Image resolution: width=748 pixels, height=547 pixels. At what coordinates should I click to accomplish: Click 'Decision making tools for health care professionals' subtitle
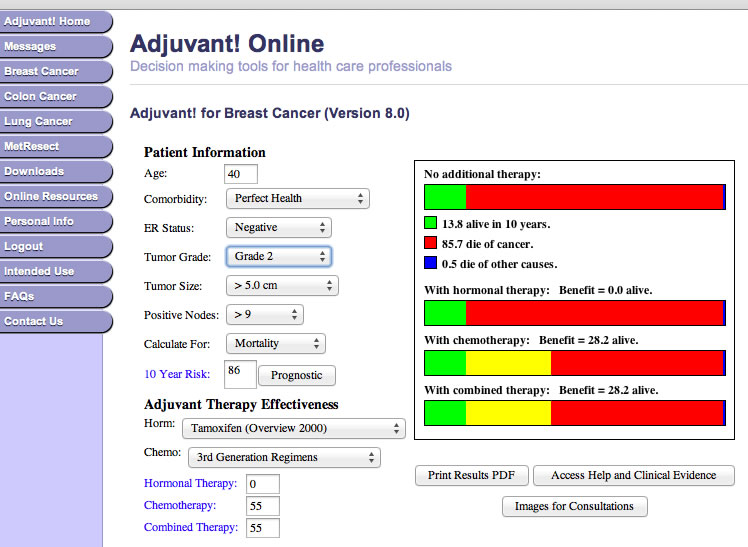pos(291,66)
